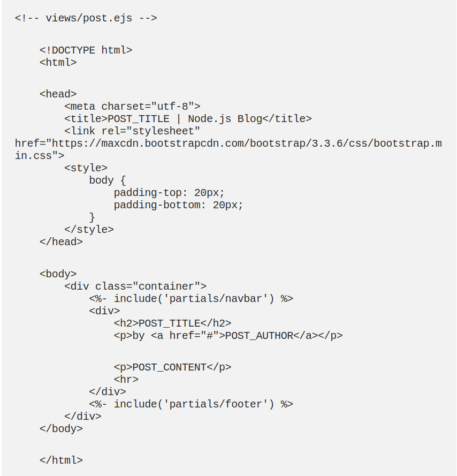
Task: Click the opening html tag
Action: [x=58, y=63]
